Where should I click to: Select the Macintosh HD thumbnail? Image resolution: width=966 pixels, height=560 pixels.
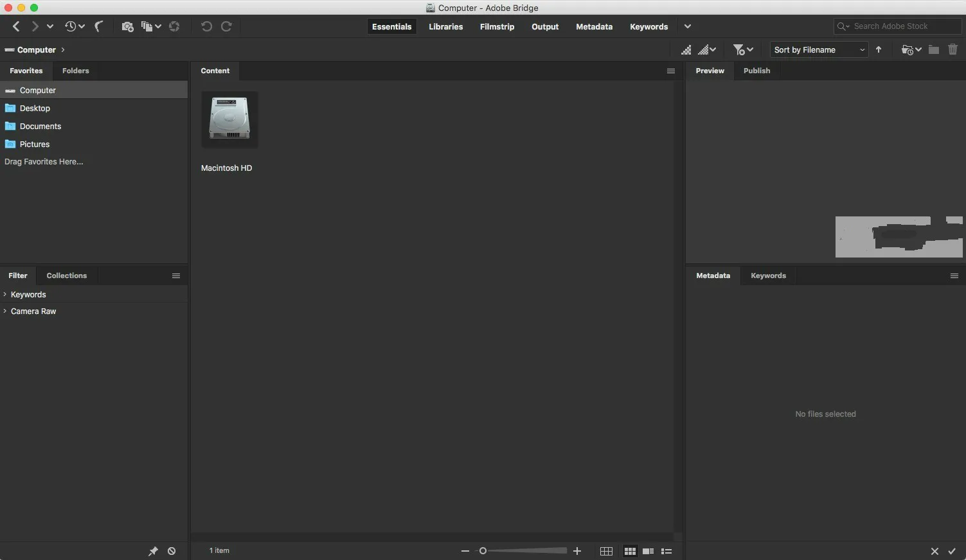click(x=229, y=119)
